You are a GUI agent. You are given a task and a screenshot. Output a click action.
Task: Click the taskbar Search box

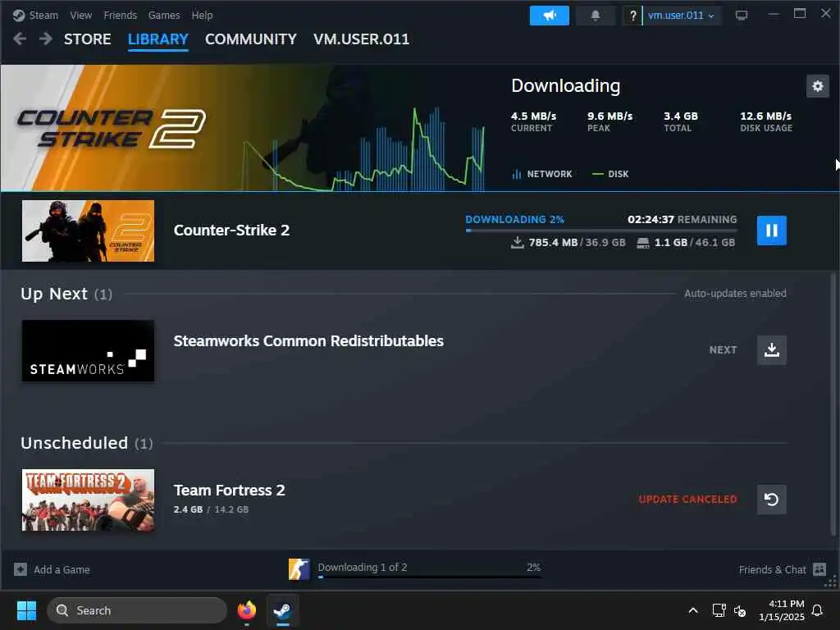[137, 610]
